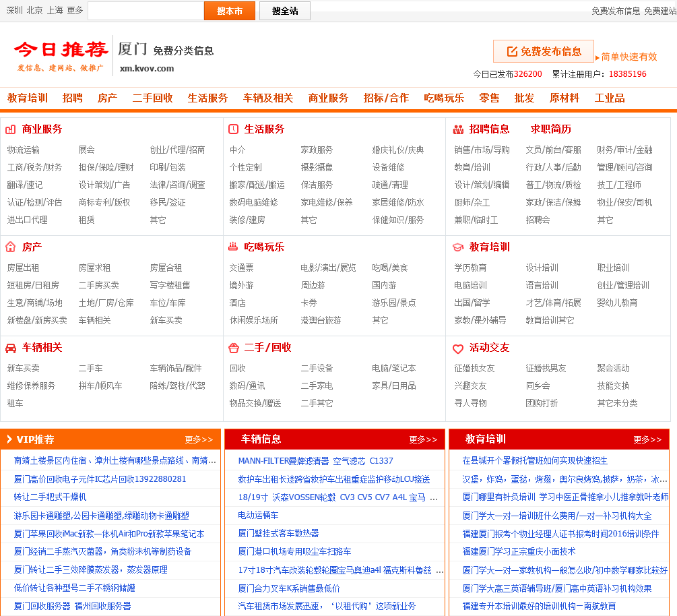Click the 二手/回收 basket icon

click(x=234, y=348)
